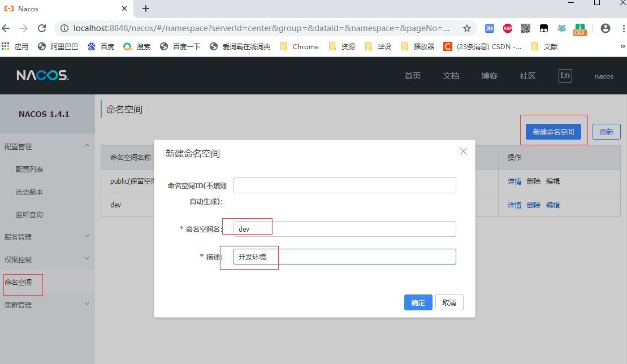Show more bookmarks with the double chevron
Image resolution: width=627 pixels, height=364 pixels.
(x=622, y=46)
